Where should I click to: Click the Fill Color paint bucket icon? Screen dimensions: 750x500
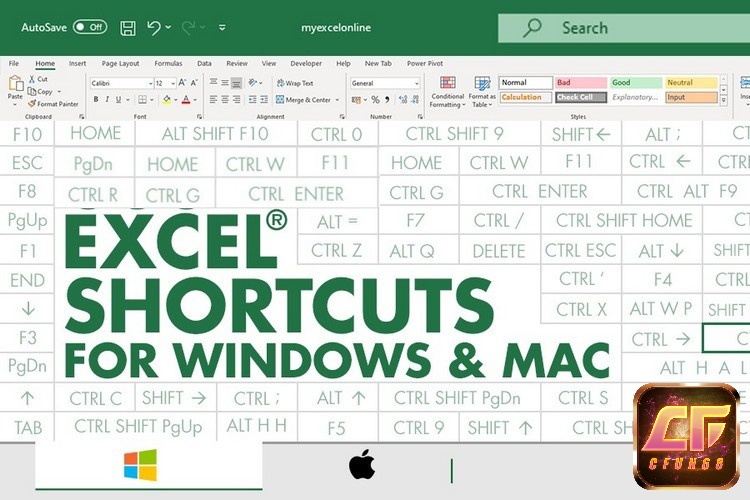pos(166,100)
